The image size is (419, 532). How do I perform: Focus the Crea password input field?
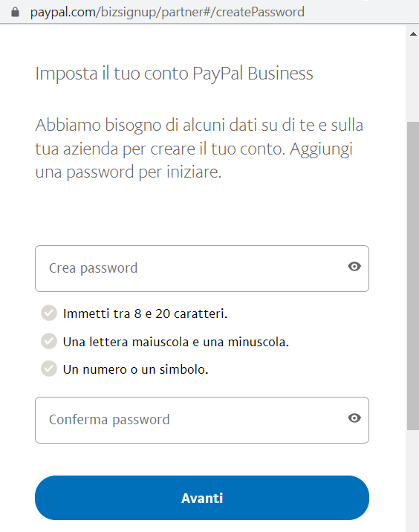(x=202, y=268)
